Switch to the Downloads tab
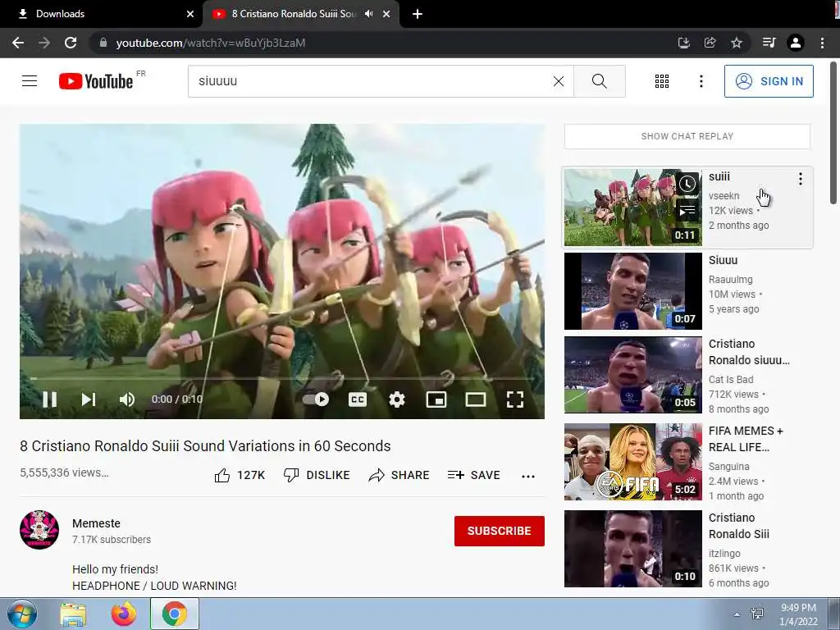 pyautogui.click(x=101, y=14)
